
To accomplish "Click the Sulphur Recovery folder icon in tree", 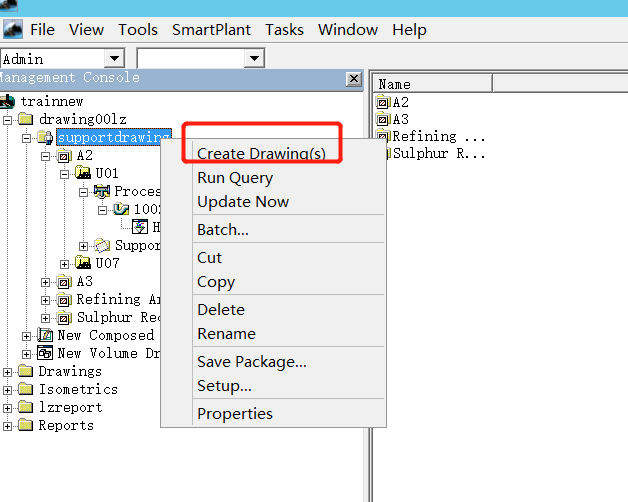I will click(64, 317).
